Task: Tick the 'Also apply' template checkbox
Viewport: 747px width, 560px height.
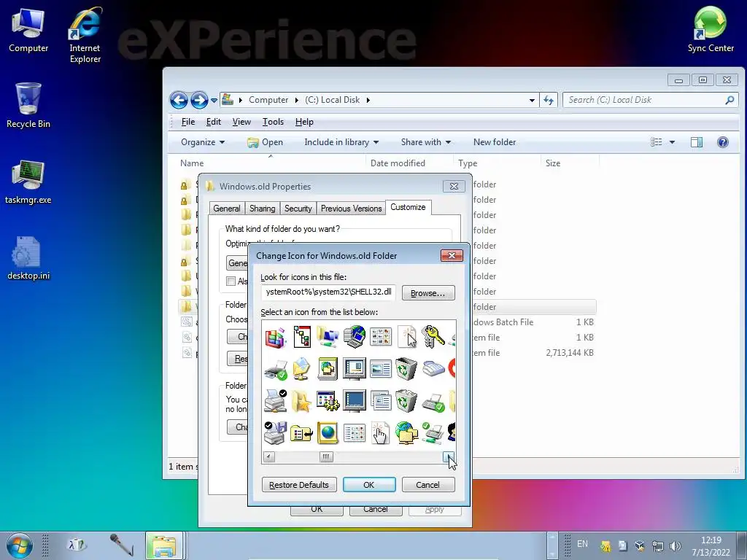Action: (x=231, y=281)
